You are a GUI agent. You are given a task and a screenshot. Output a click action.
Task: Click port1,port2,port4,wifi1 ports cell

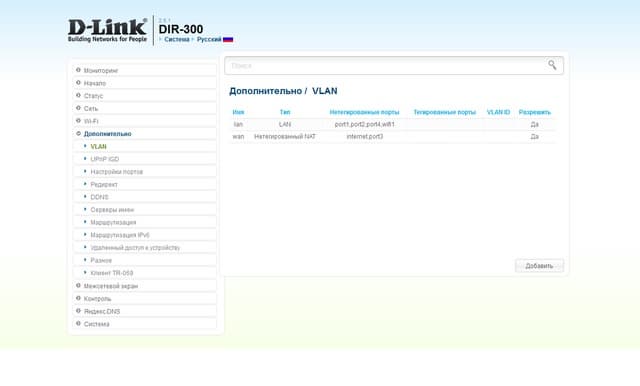(x=364, y=124)
